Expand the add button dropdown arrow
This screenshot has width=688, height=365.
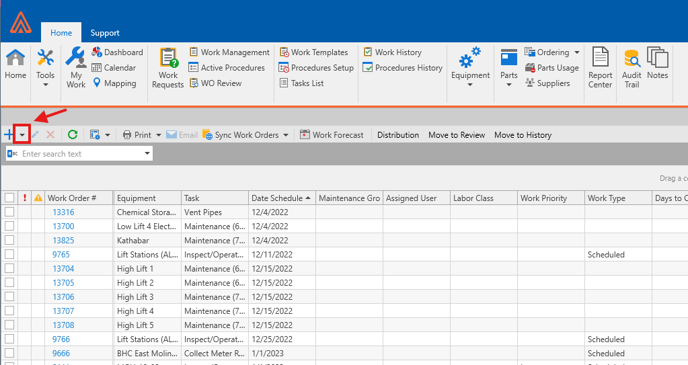coord(22,135)
